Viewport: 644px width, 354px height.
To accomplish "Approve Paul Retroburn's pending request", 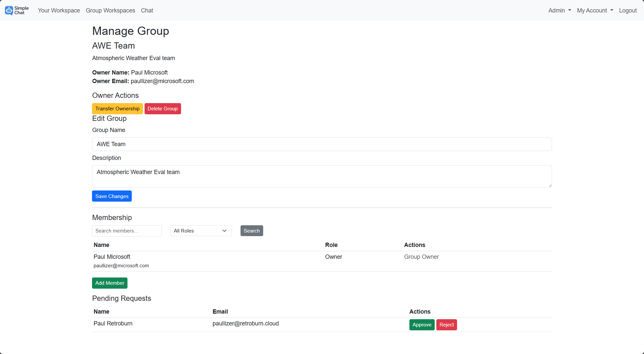I will [x=422, y=324].
